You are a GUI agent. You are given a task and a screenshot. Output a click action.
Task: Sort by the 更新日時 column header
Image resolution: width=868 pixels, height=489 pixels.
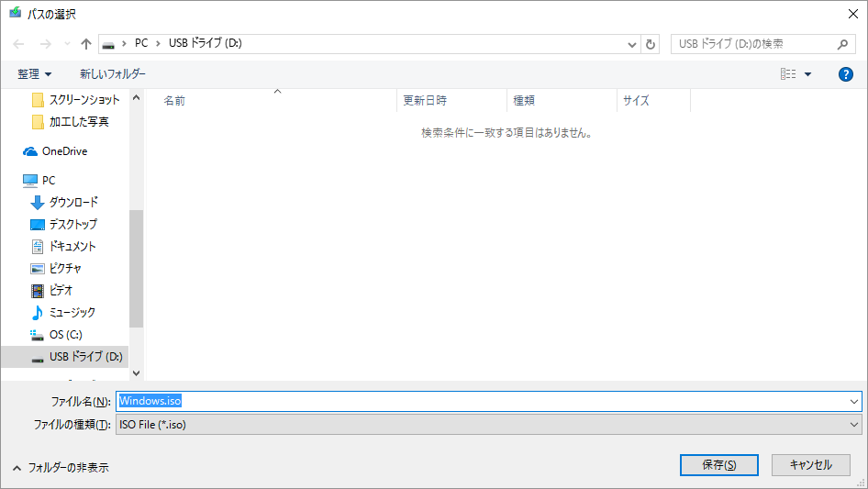click(451, 101)
